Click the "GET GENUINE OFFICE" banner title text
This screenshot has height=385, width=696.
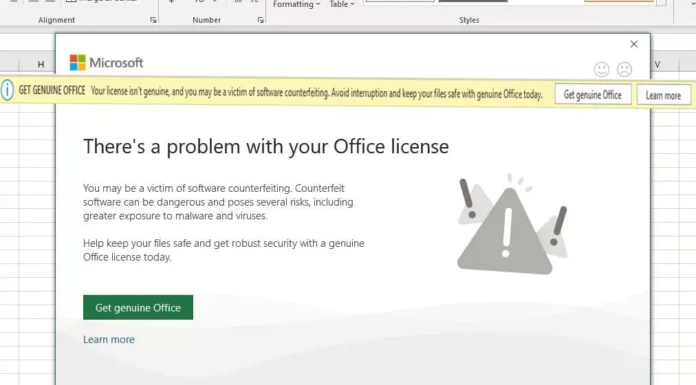click(x=52, y=90)
